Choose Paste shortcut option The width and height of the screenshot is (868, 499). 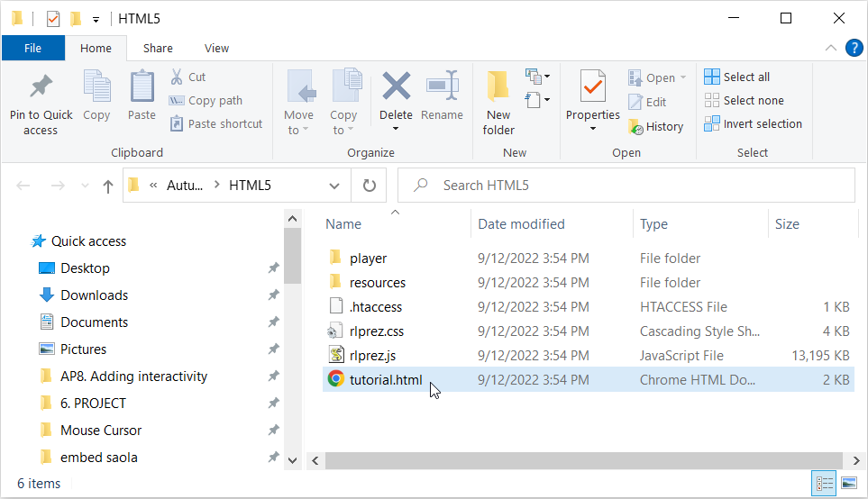(x=216, y=124)
